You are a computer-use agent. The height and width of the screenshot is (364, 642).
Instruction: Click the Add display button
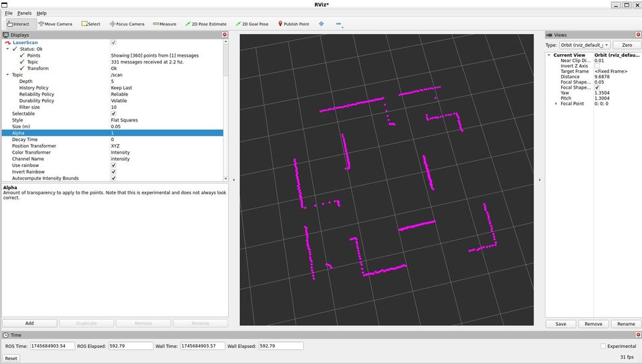29,323
